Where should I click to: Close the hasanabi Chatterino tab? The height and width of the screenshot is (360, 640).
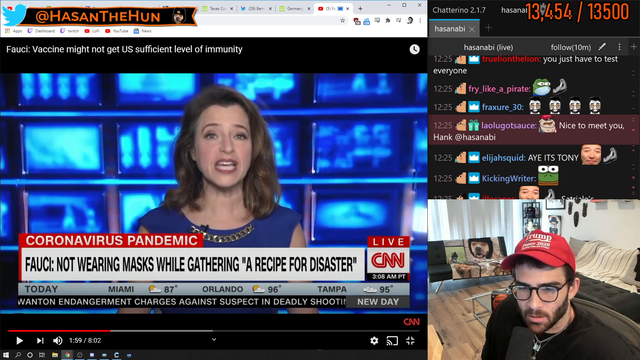472,29
